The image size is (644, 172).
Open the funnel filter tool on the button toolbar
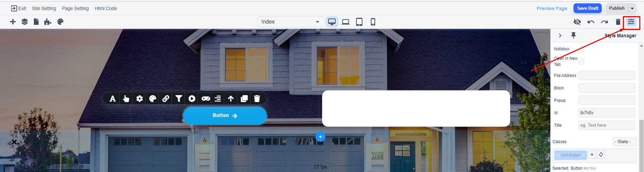click(x=179, y=98)
